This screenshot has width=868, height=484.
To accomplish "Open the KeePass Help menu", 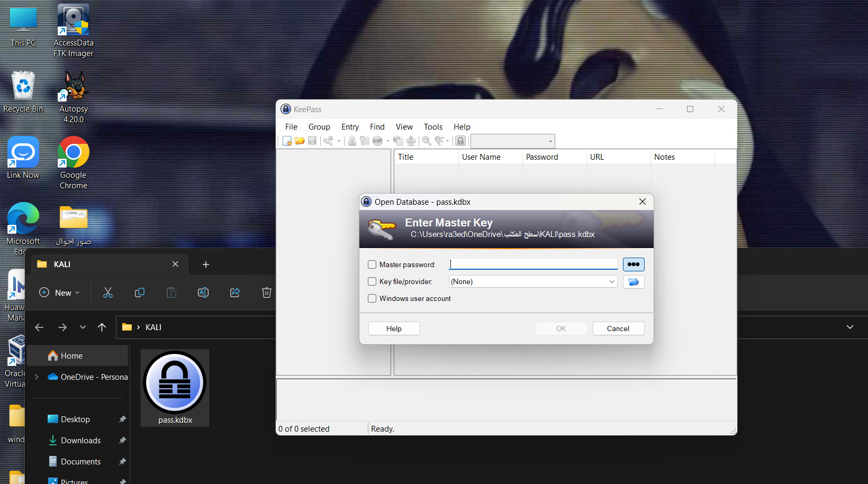I will click(462, 127).
